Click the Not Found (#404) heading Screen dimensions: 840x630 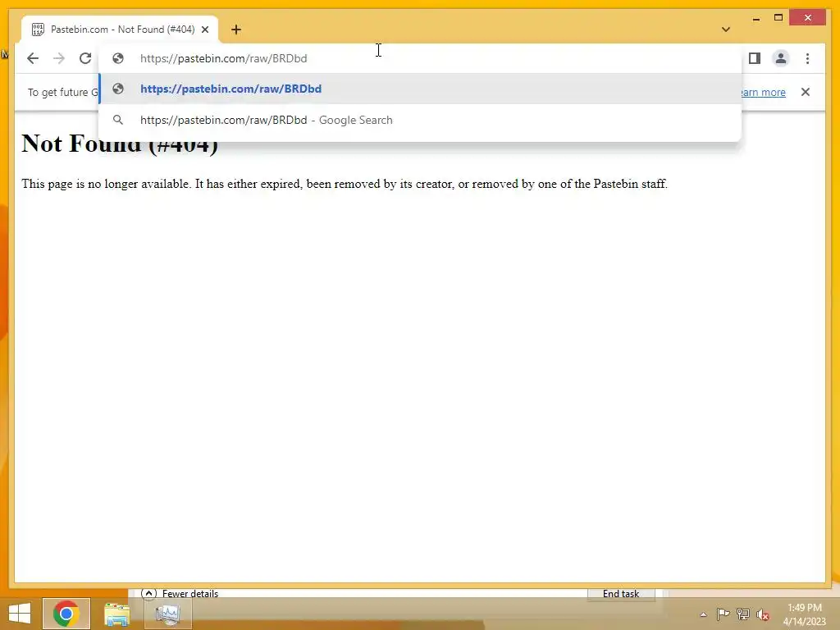point(120,144)
